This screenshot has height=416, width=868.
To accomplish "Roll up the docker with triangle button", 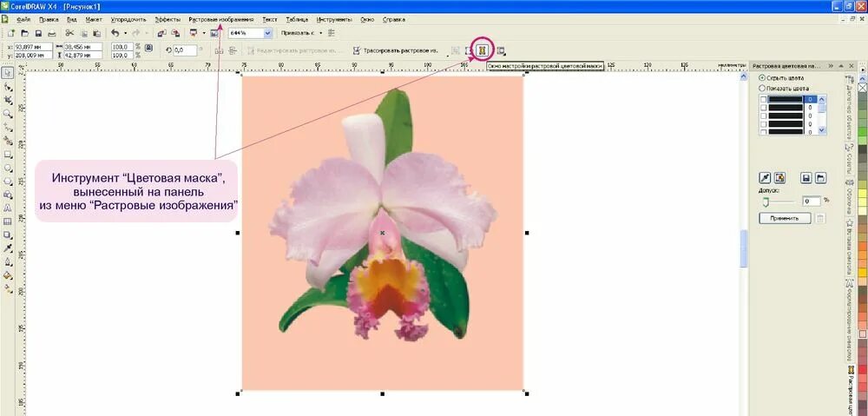I will (x=841, y=66).
